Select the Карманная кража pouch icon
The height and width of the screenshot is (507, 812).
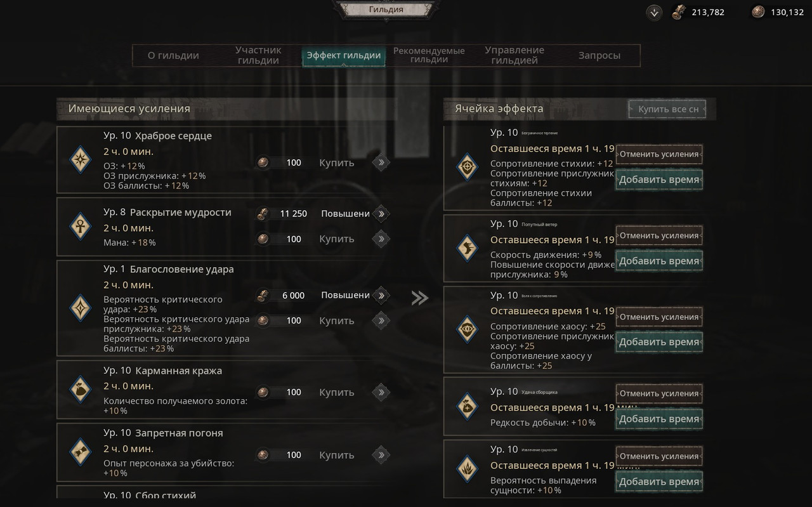tap(81, 390)
